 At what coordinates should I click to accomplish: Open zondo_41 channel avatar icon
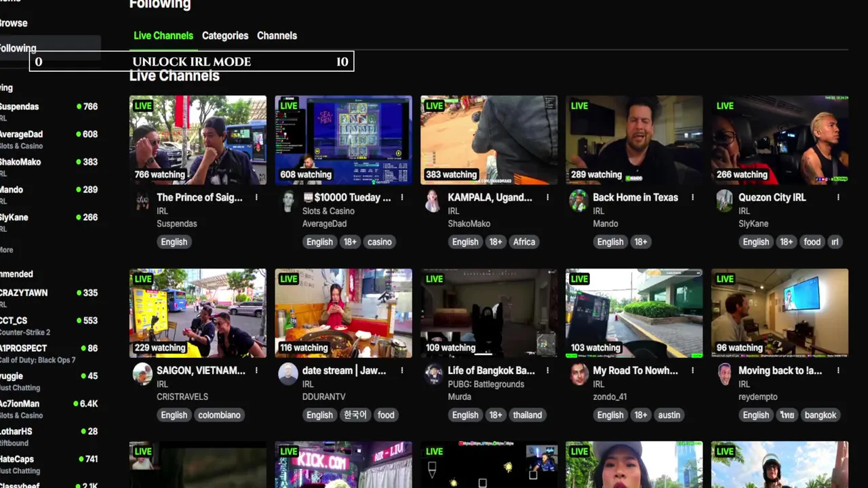[578, 374]
